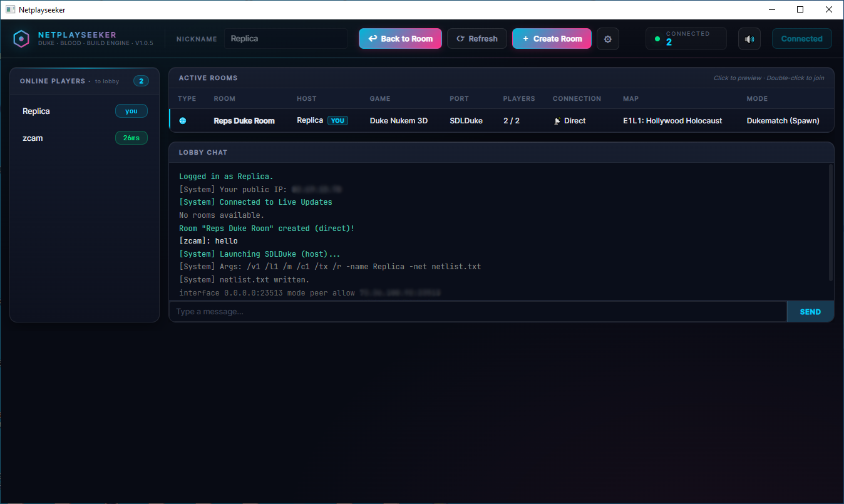Click the Args launch parameters chat line
This screenshot has width=844, height=504.
(330, 267)
